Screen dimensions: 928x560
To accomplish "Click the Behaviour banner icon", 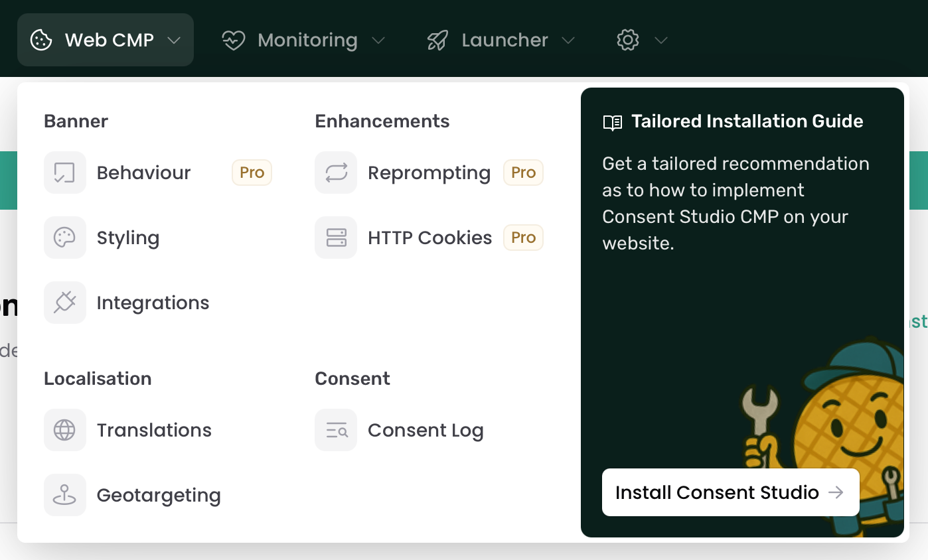I will [65, 173].
